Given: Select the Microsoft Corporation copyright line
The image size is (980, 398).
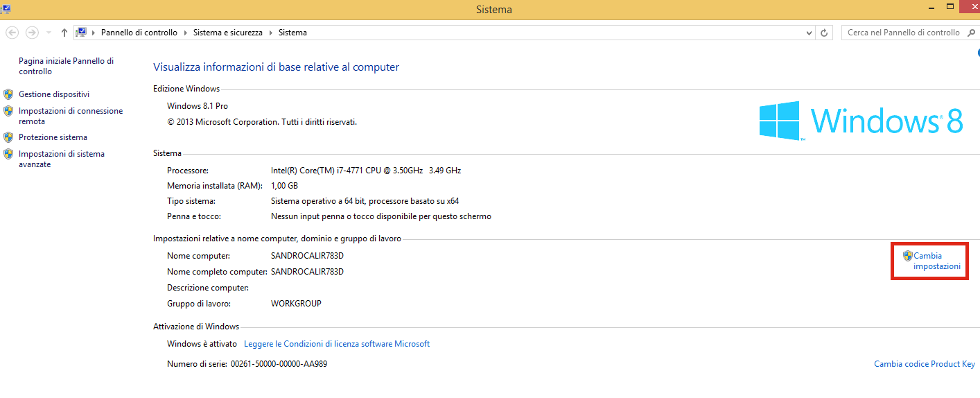Looking at the screenshot, I should click(x=262, y=122).
